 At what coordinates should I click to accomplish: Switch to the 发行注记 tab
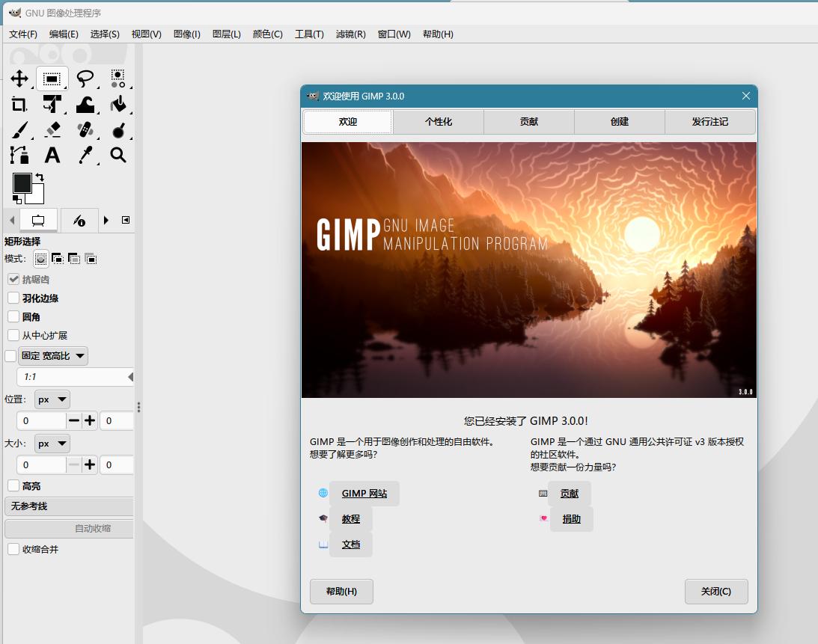(709, 121)
